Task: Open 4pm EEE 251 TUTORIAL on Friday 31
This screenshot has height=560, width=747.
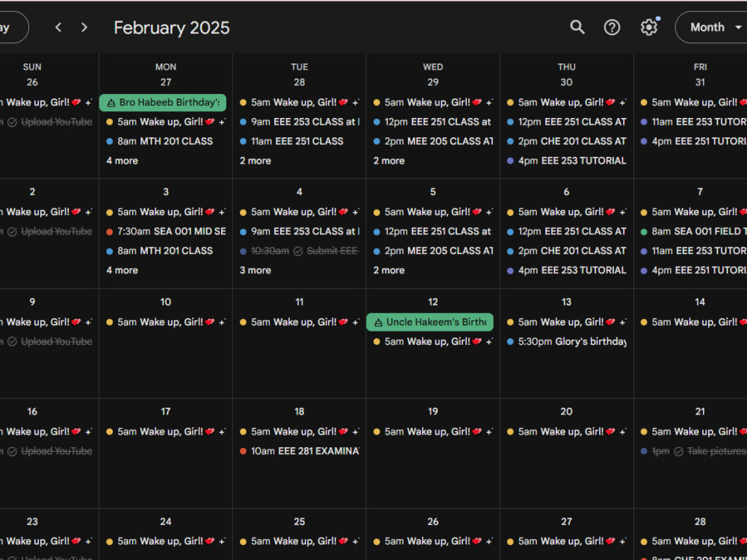Action: pyautogui.click(x=692, y=141)
